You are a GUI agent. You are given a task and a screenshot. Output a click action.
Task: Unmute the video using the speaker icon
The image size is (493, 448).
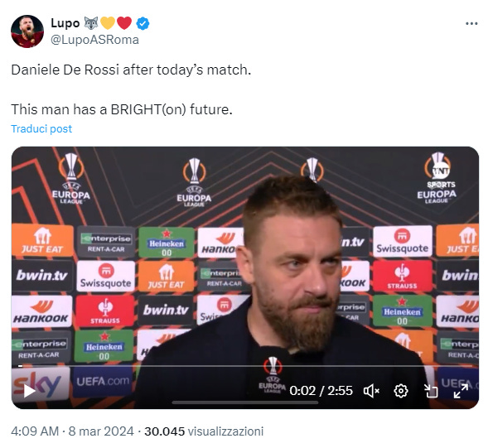coord(371,391)
